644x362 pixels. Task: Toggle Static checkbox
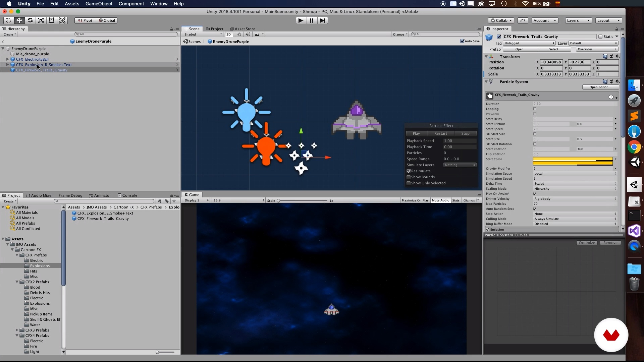[600, 37]
